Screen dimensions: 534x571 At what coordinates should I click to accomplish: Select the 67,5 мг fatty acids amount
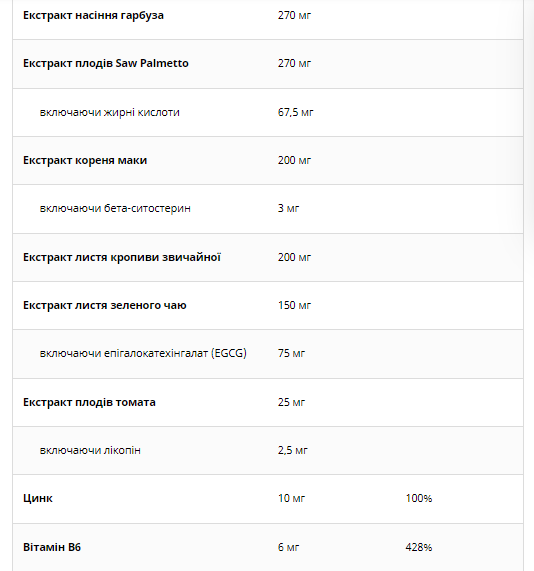295,112
